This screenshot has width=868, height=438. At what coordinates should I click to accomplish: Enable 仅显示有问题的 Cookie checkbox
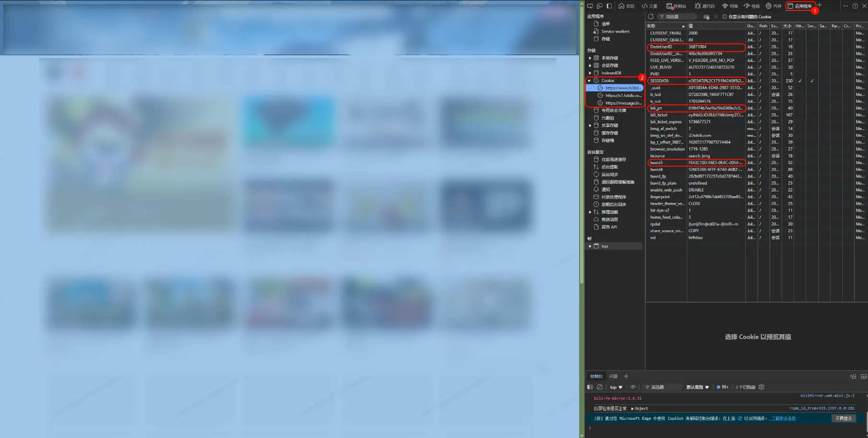click(725, 17)
